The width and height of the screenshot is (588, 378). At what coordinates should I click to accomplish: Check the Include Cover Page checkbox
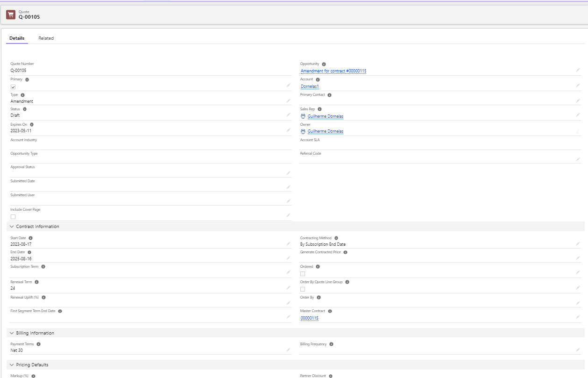(x=13, y=217)
